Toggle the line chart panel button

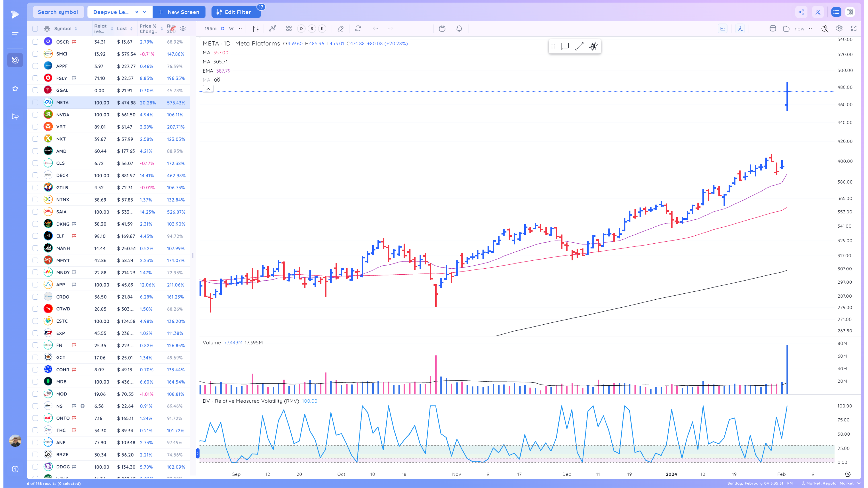pos(723,29)
